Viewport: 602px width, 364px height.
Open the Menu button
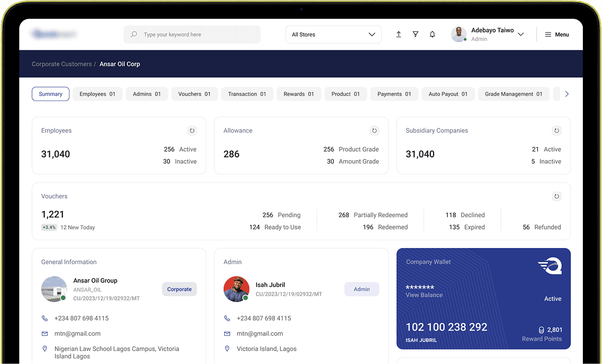pyautogui.click(x=557, y=34)
